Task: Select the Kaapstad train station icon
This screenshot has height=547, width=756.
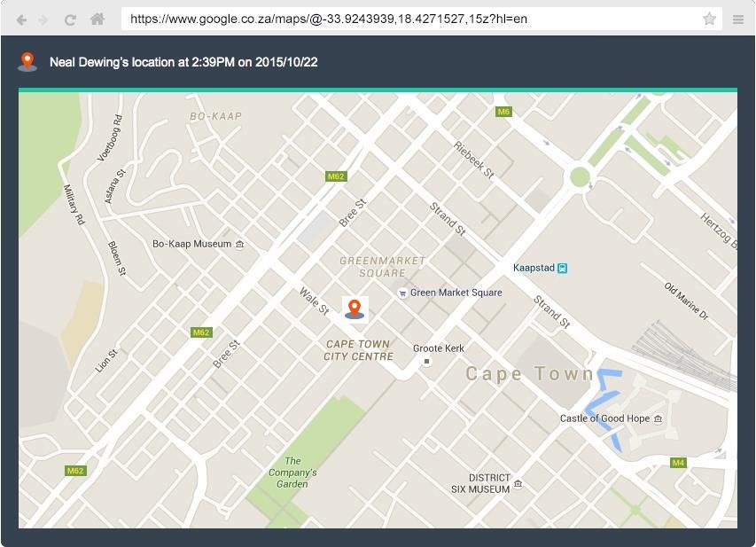Action: point(562,269)
